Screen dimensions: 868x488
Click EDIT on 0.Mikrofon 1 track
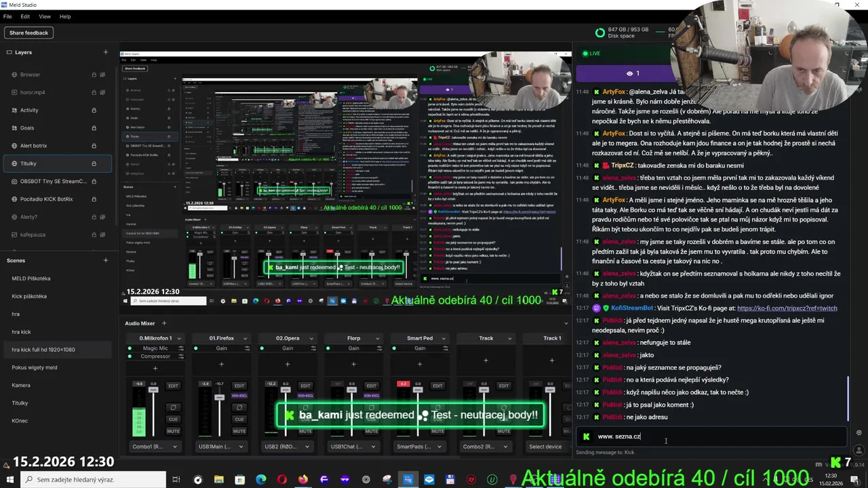click(173, 386)
